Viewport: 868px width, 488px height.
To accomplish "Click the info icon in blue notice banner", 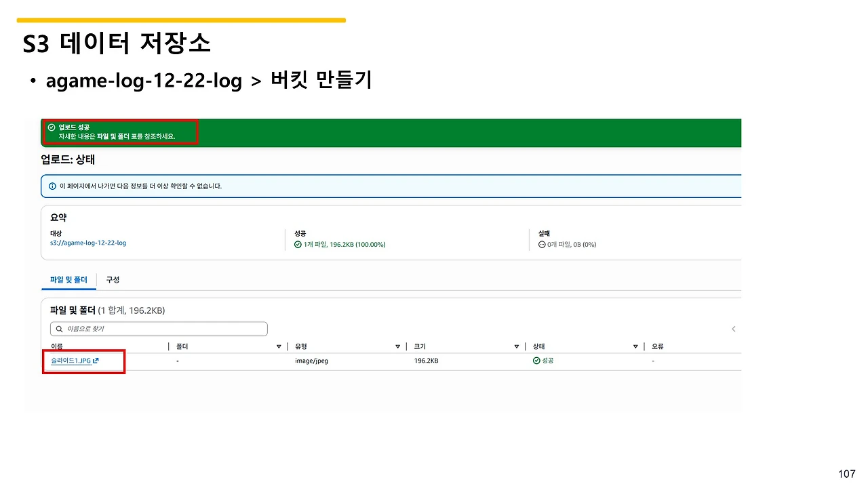I will [x=53, y=186].
